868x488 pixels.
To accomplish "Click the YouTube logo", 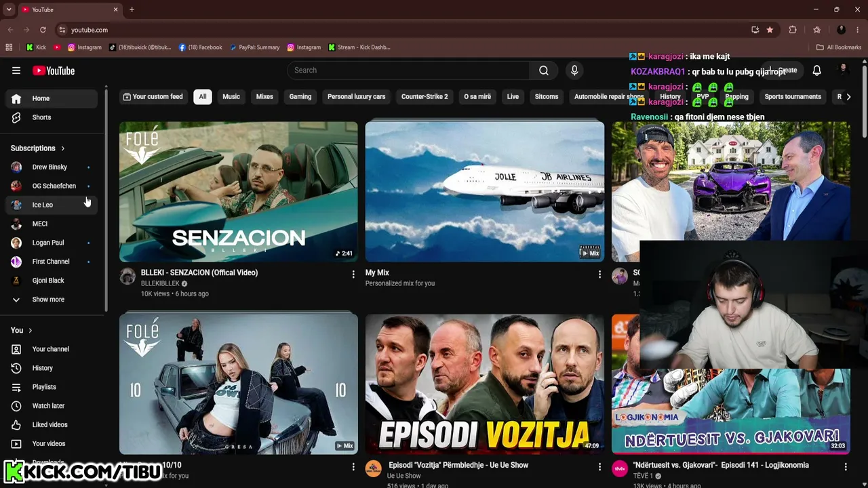I will point(54,70).
